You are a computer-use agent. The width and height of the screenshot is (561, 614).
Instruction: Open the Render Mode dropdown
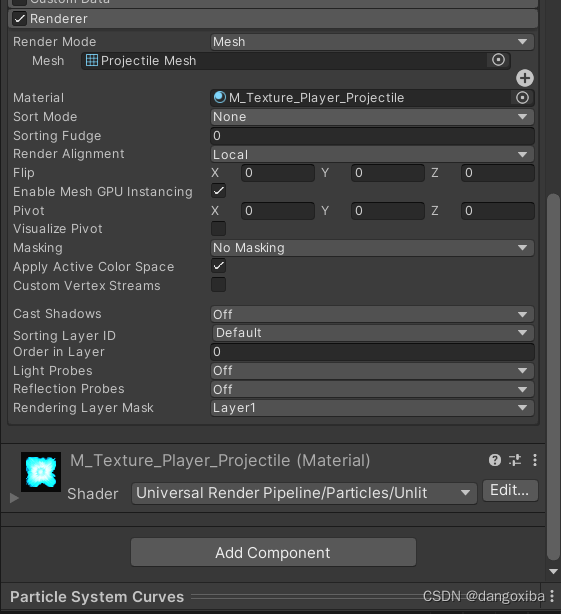pos(372,42)
